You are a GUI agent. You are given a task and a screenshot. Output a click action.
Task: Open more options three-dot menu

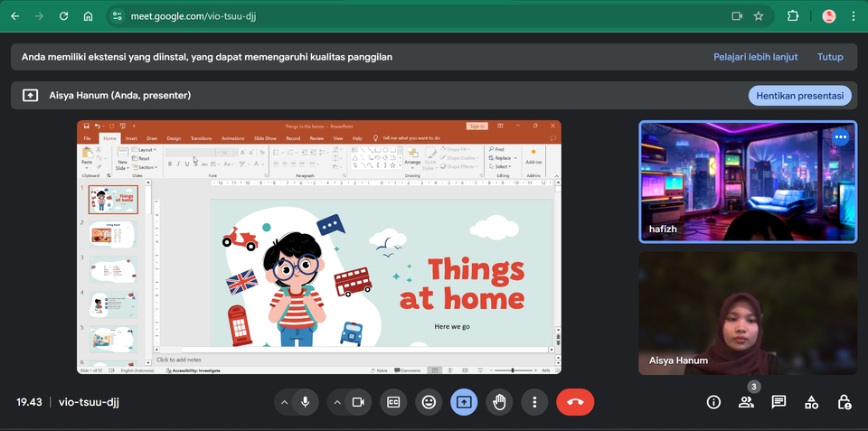(x=534, y=402)
